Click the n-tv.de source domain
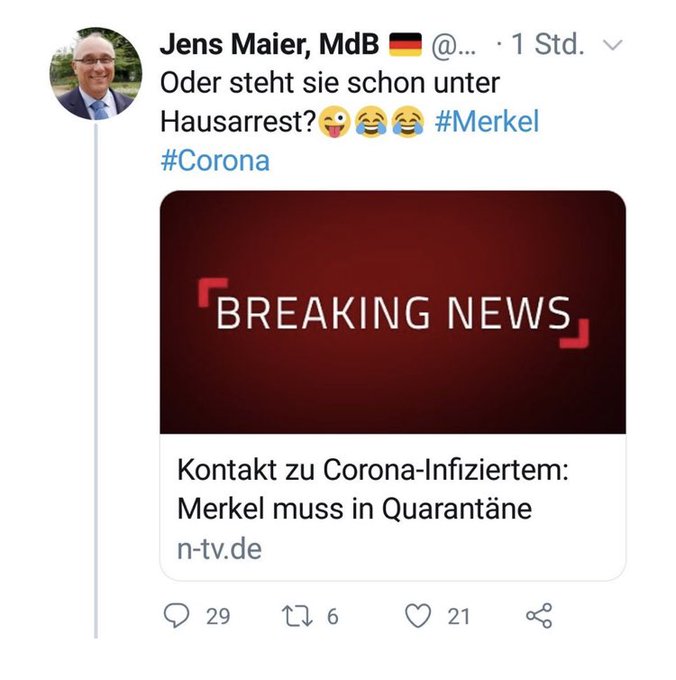The width and height of the screenshot is (676, 680). coord(219,549)
